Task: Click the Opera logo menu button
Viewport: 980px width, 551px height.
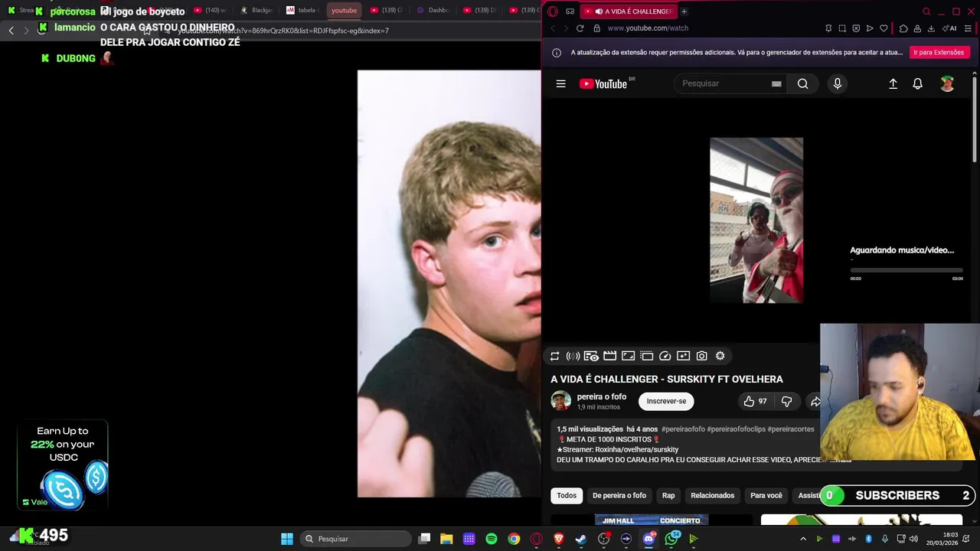Action: [553, 11]
